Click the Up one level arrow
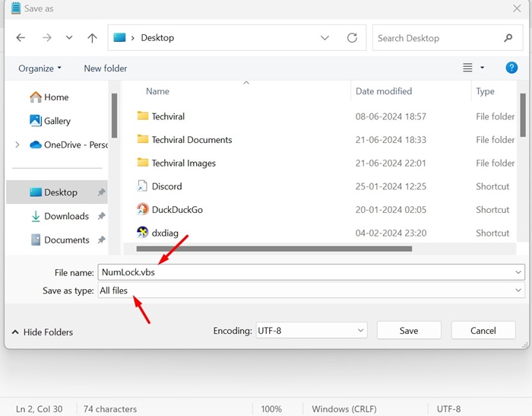This screenshot has height=416, width=532. [x=92, y=38]
